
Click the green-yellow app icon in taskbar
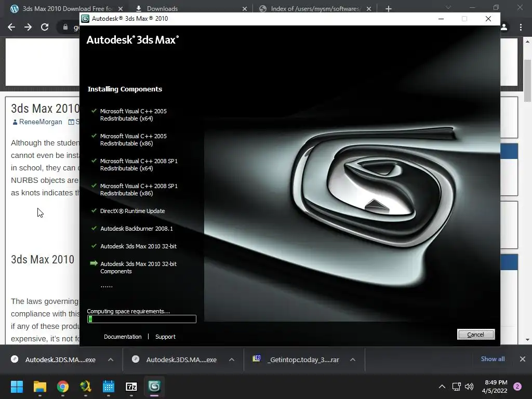[x=86, y=387]
